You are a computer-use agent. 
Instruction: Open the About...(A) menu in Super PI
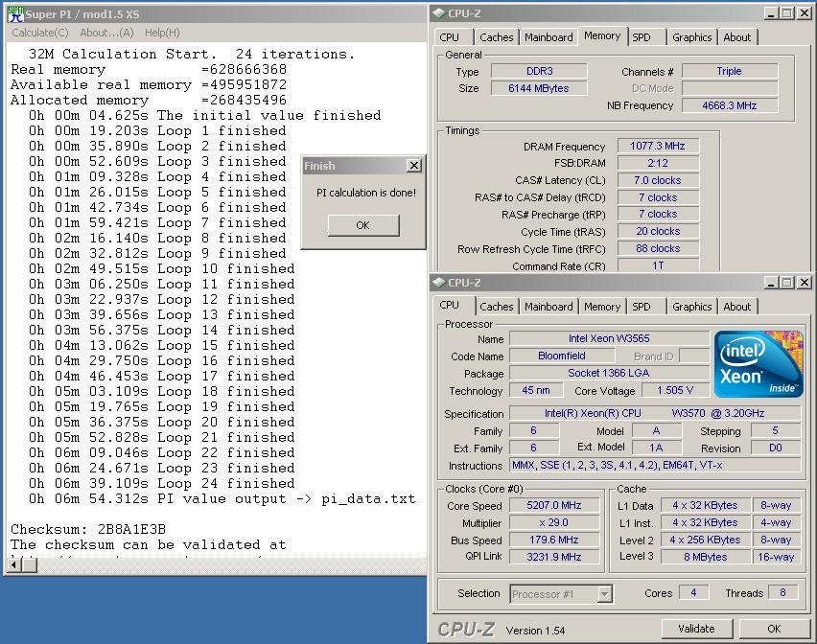click(106, 33)
